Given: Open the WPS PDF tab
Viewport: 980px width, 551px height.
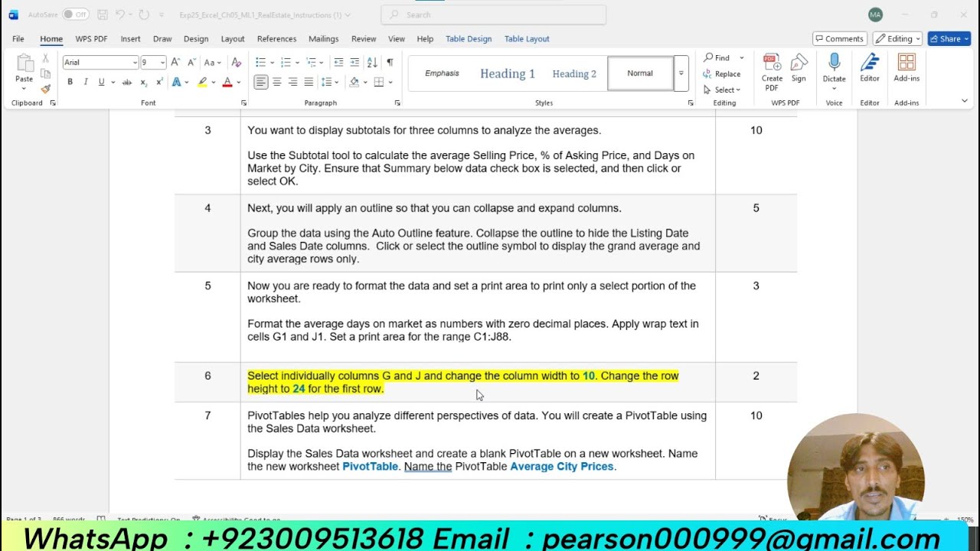Looking at the screenshot, I should click(91, 39).
